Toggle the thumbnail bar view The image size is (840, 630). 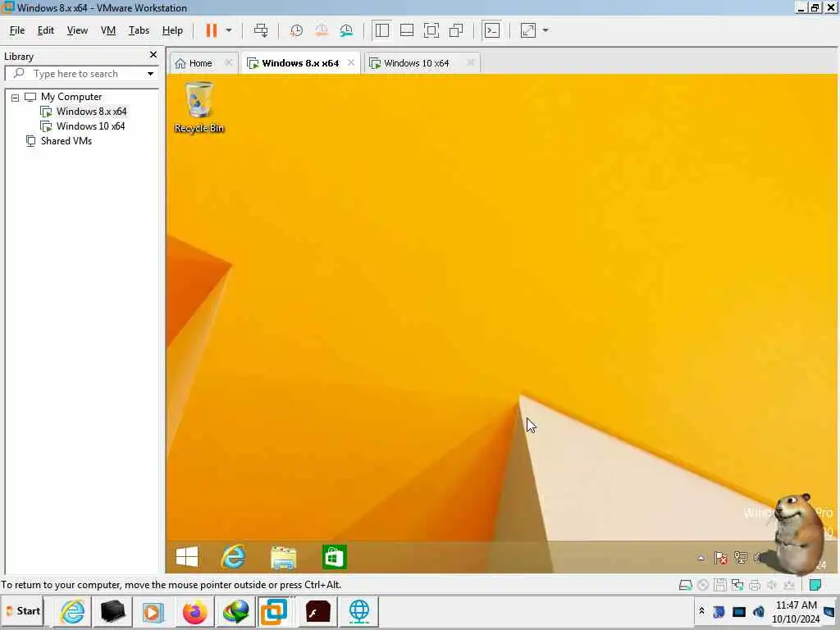[407, 30]
